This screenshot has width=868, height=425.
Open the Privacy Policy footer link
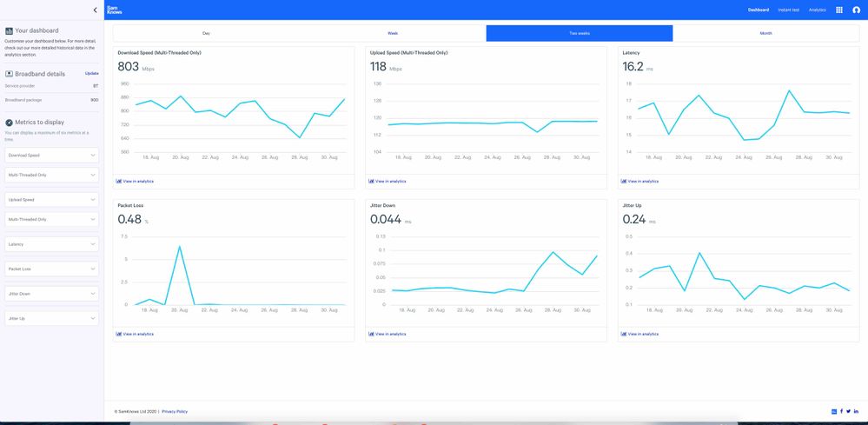pos(174,411)
